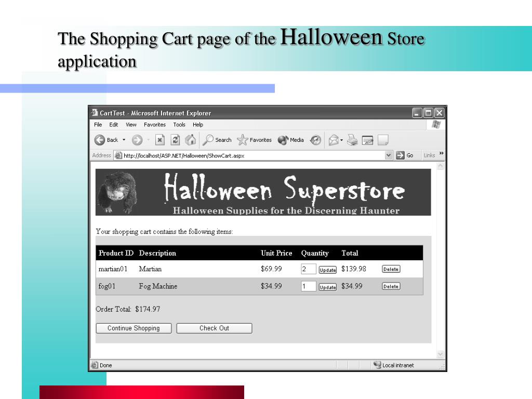Go to the Home page icon

[190, 140]
